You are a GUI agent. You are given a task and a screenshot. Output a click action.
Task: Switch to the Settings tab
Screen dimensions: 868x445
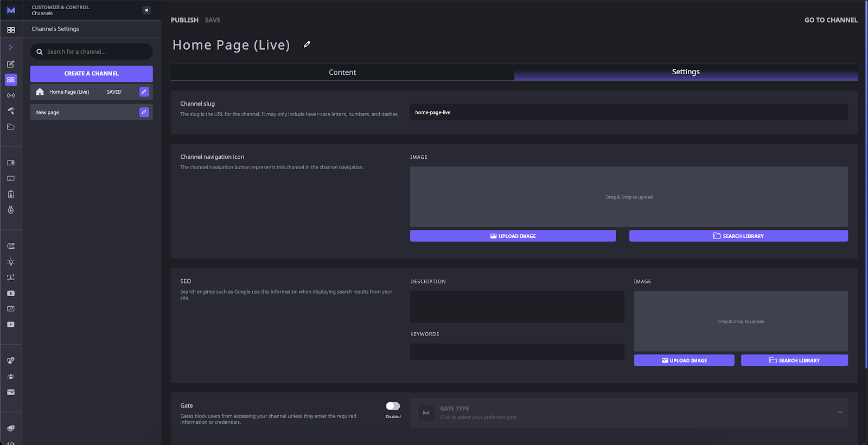686,72
